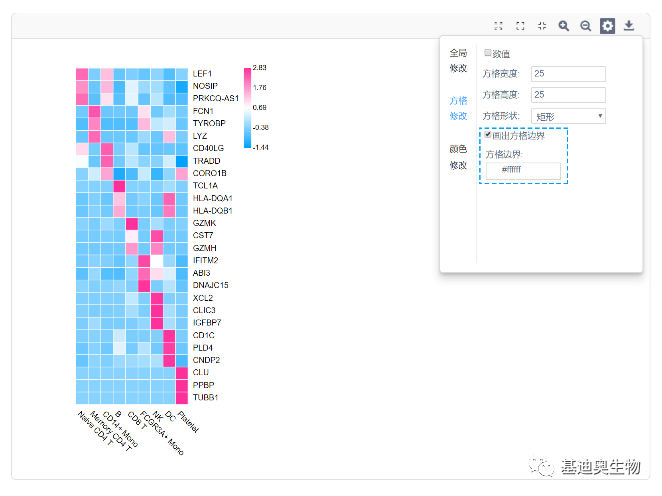This screenshot has width=662, height=496.
Task: Pick the 方格边界 border color #ffffff field
Action: [x=524, y=171]
